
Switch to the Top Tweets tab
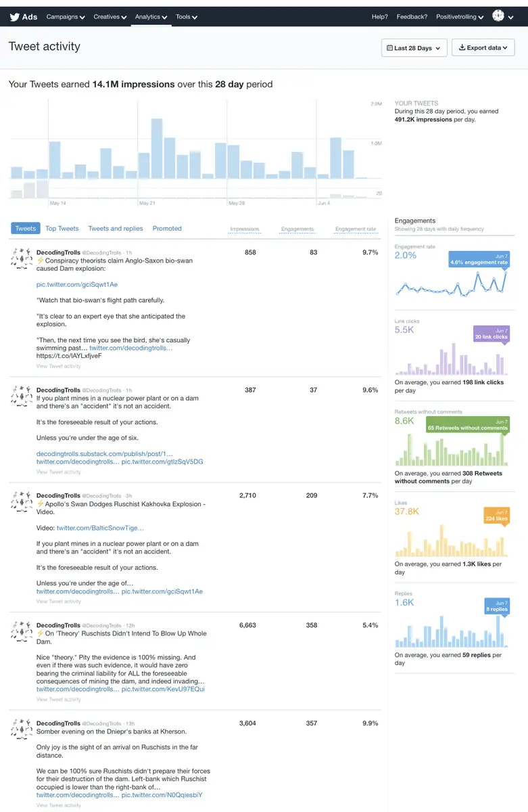(62, 229)
